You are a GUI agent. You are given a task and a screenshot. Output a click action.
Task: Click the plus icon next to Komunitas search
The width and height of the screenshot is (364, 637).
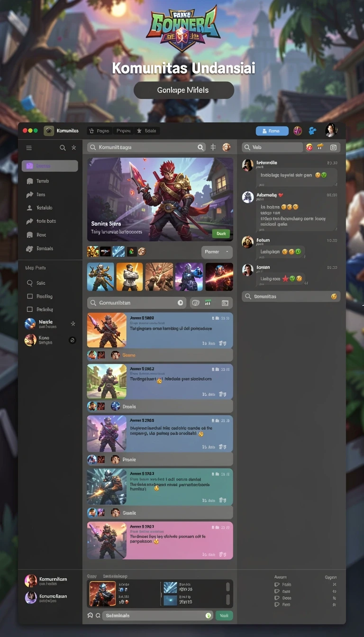[213, 147]
